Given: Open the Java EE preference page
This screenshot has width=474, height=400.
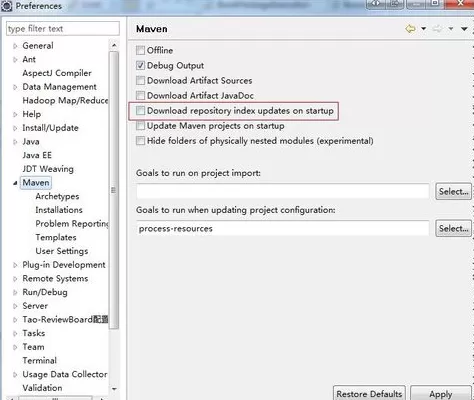Looking at the screenshot, I should tap(37, 155).
